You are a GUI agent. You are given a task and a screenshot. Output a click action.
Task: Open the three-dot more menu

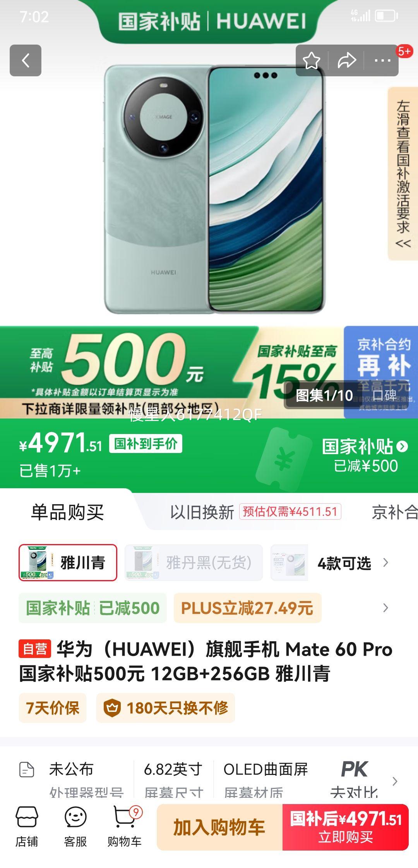(x=382, y=60)
